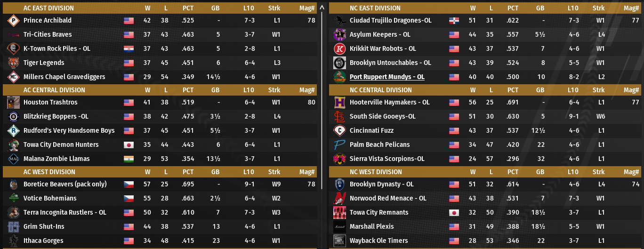Open the Brooklyn Dynasty team page
This screenshot has height=249, width=644.
(382, 185)
